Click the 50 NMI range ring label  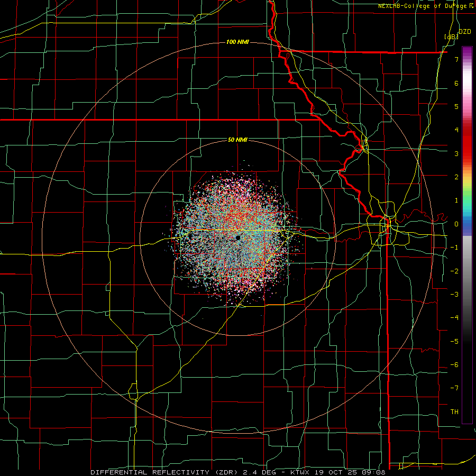click(237, 140)
